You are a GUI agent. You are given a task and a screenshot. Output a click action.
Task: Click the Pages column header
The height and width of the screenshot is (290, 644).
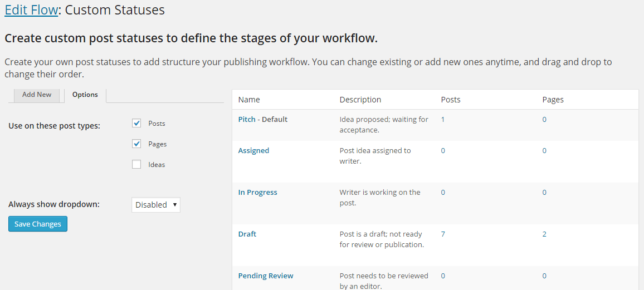pos(553,100)
